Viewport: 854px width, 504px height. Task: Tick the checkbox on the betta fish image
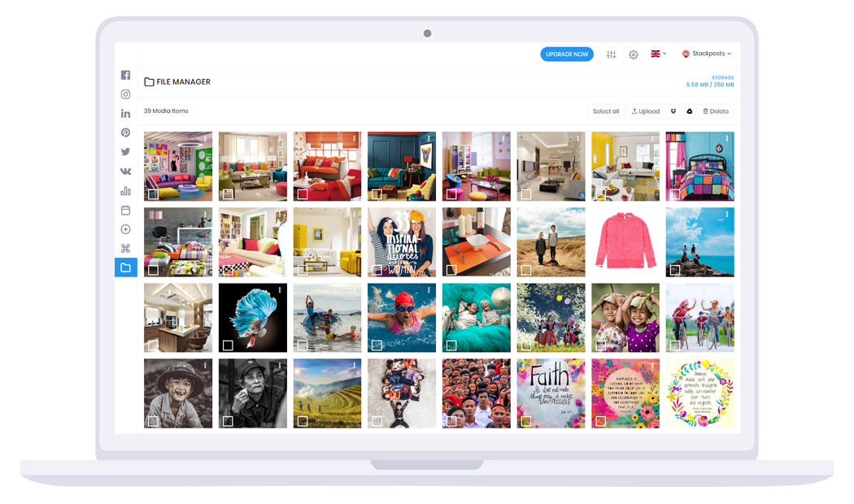pos(228,345)
